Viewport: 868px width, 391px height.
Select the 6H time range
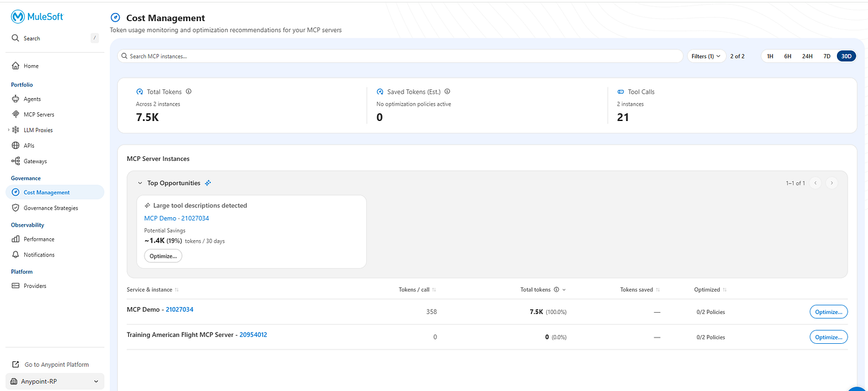click(x=787, y=56)
